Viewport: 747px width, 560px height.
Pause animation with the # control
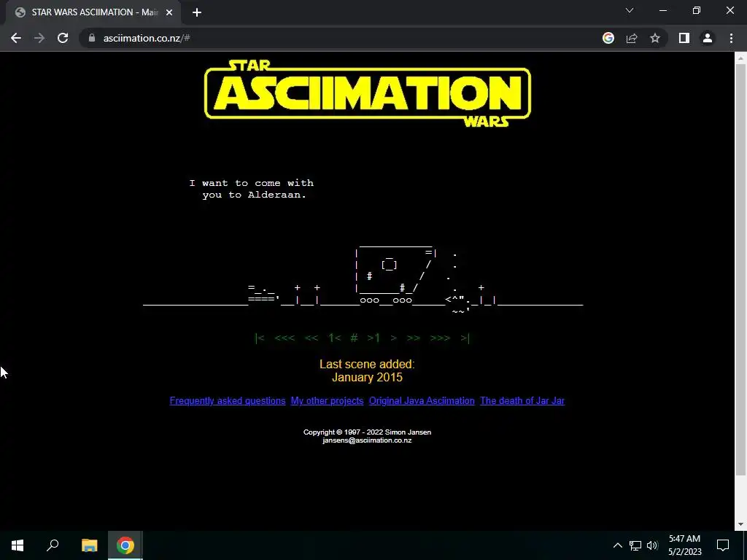click(x=354, y=338)
